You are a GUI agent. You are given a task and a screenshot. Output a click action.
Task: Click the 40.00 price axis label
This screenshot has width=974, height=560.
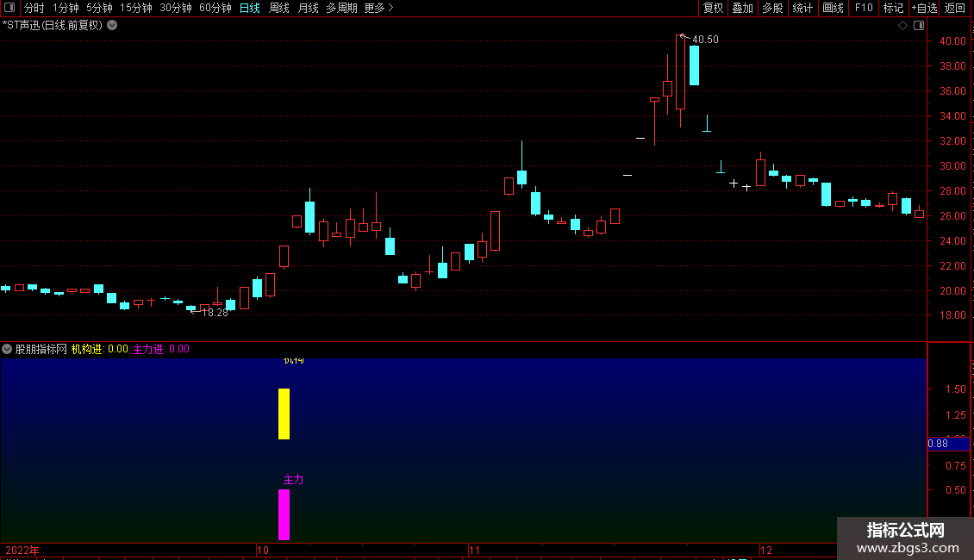click(952, 41)
